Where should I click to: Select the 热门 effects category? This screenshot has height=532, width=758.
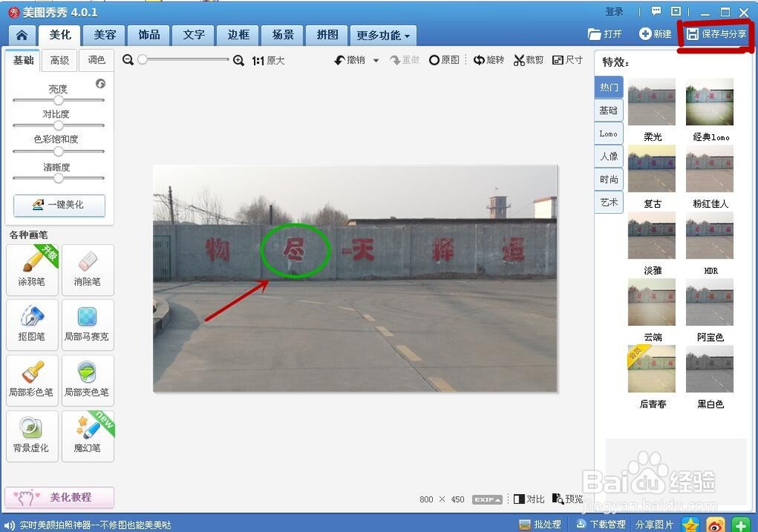609,87
